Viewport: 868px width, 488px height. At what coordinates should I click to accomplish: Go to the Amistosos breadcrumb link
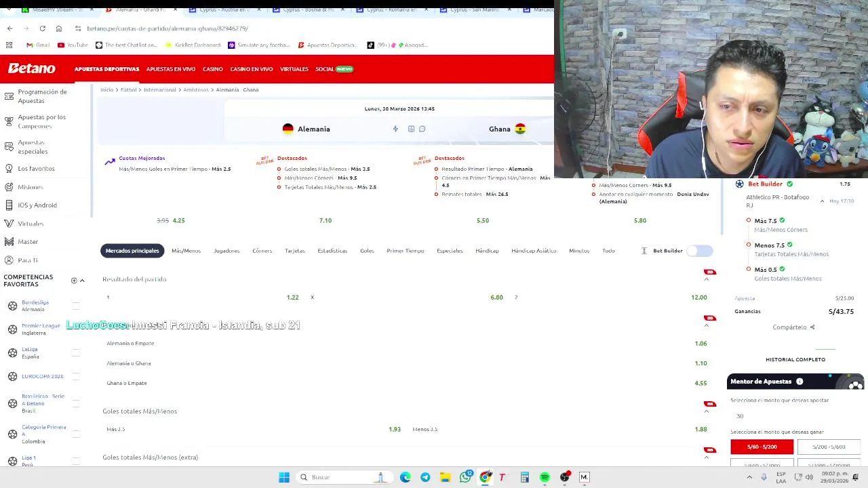(196, 90)
